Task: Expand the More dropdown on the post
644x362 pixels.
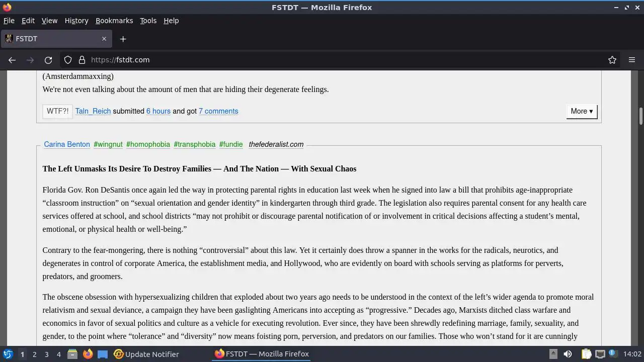Action: pos(582,111)
